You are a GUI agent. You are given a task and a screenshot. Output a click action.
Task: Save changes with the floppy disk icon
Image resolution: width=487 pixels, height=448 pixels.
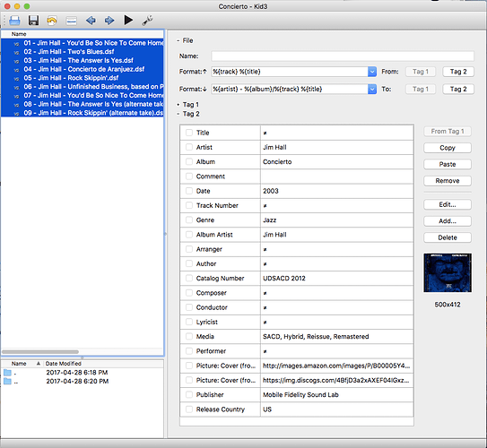[33, 21]
